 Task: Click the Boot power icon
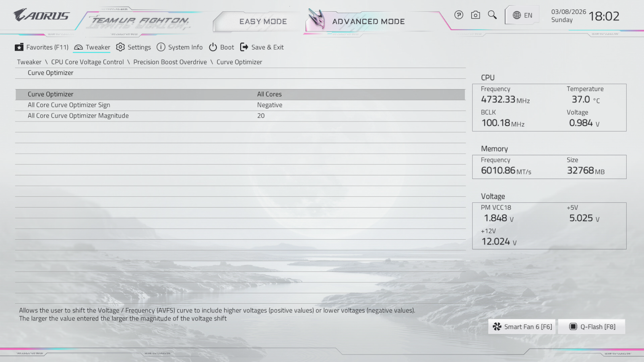213,47
